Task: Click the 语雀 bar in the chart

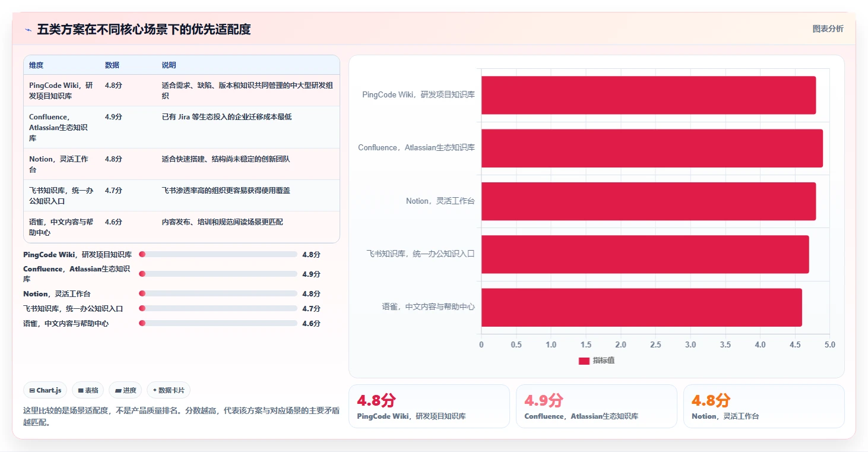Action: click(642, 307)
